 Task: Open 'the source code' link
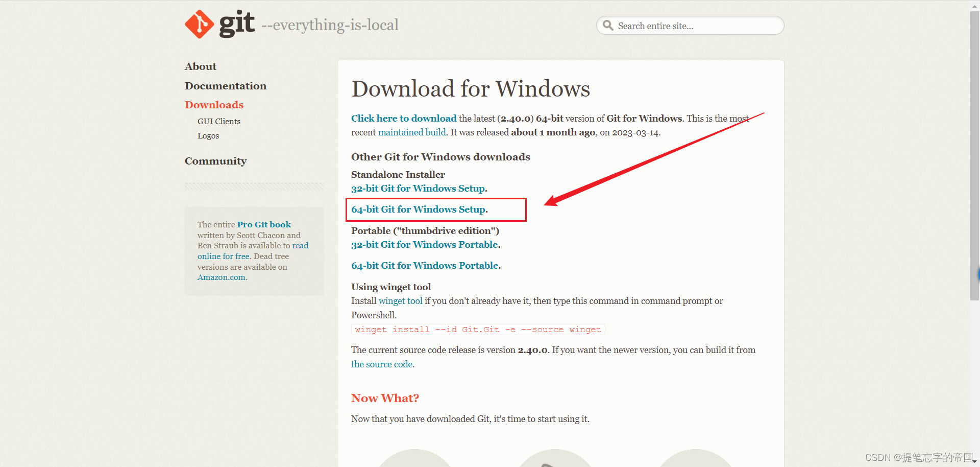click(x=382, y=364)
